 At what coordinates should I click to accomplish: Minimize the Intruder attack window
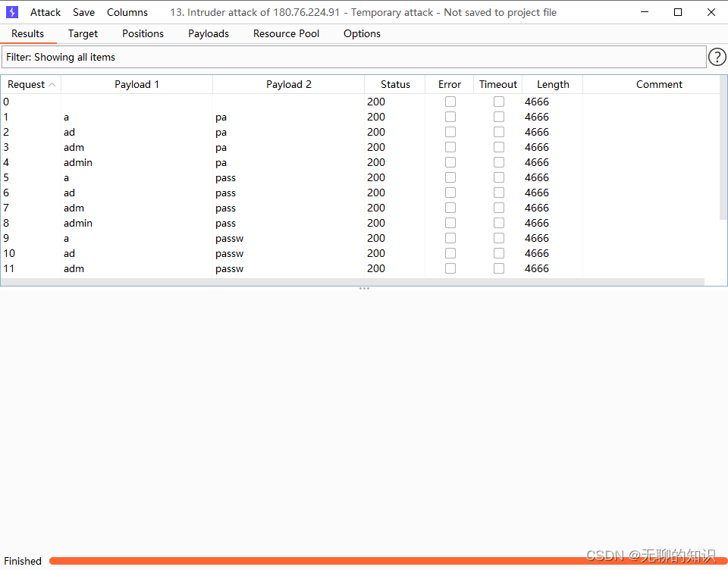click(645, 12)
